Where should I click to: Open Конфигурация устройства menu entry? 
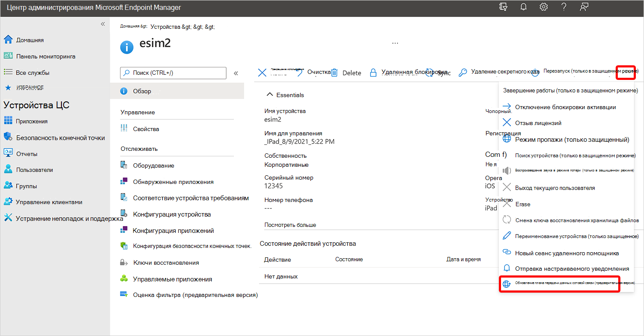pyautogui.click(x=172, y=214)
